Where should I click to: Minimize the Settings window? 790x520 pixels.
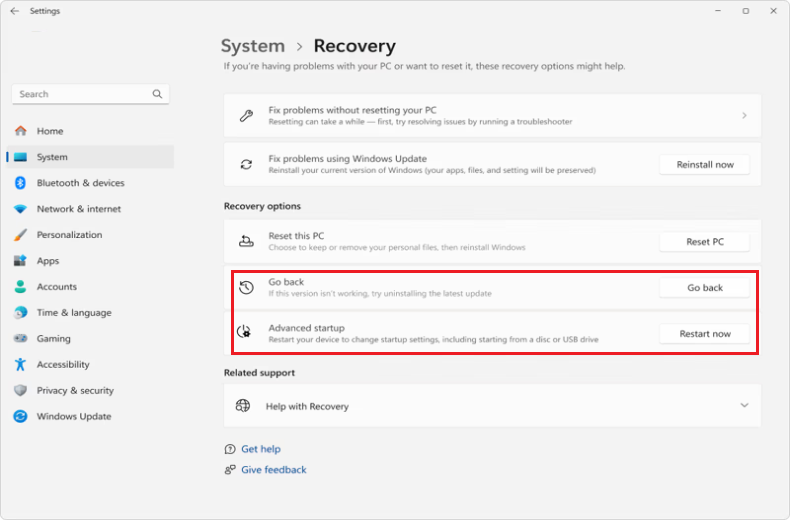click(718, 11)
